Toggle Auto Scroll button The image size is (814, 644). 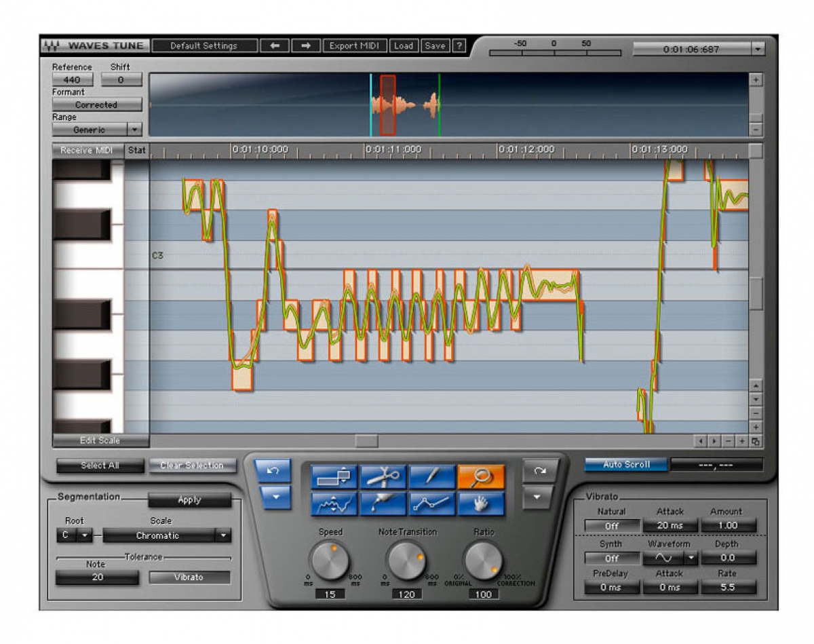pos(625,465)
